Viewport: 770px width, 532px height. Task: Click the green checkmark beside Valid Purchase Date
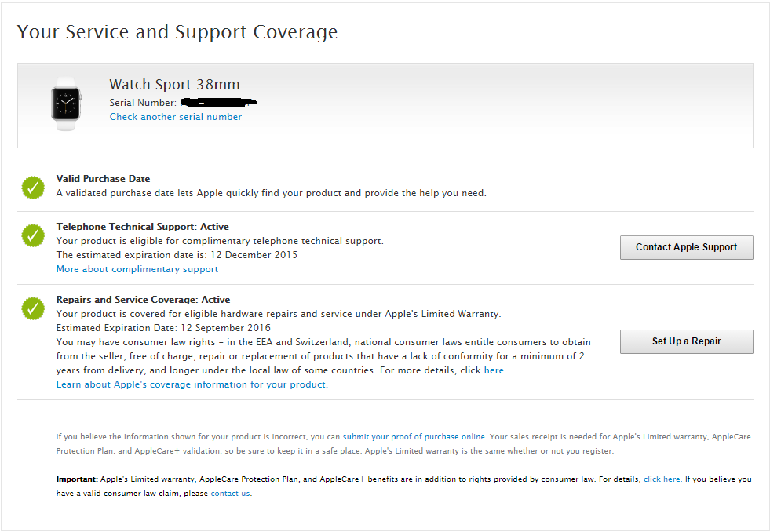(x=33, y=188)
